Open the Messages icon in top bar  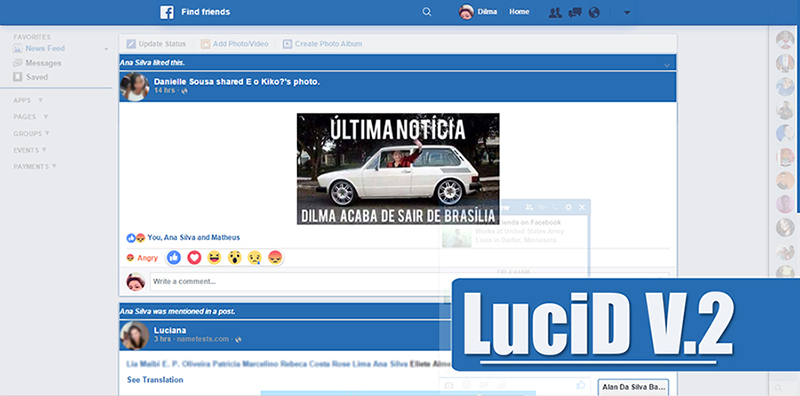pyautogui.click(x=575, y=13)
